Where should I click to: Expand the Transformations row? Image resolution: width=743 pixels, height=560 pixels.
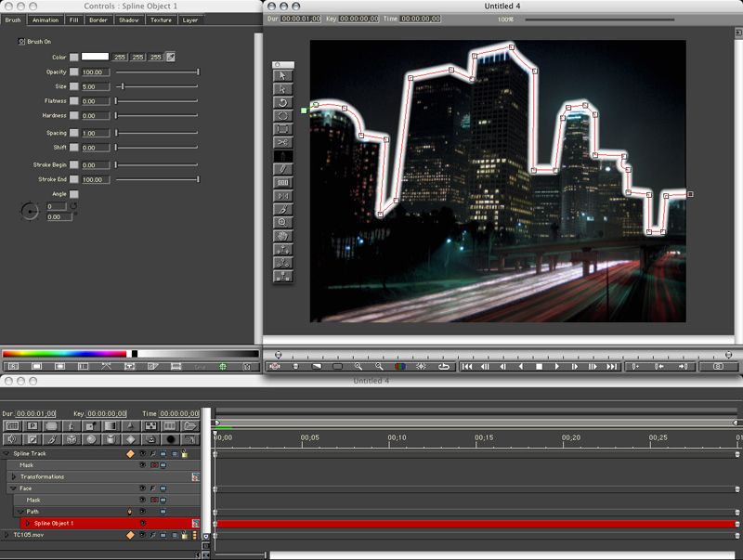[14, 476]
